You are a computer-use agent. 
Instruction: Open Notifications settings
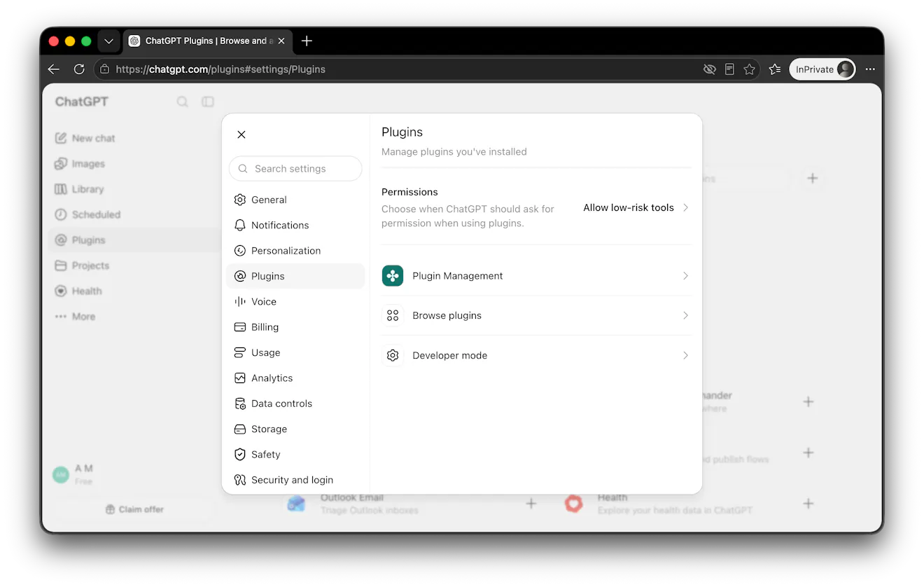[295, 225]
